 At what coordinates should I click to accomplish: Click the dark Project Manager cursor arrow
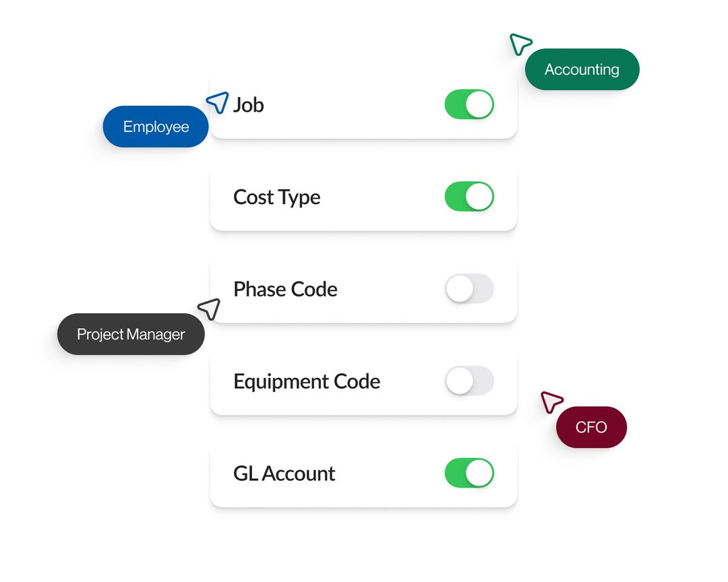coord(210,309)
